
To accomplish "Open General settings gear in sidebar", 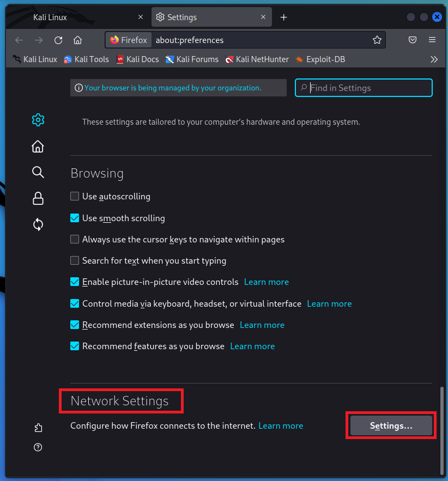I will tap(38, 120).
